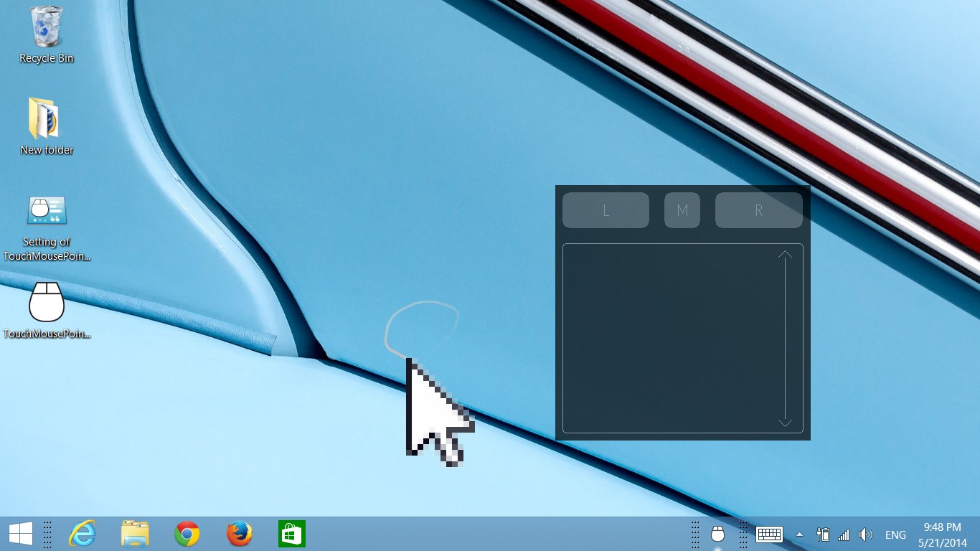980x551 pixels.
Task: Launch Internet Explorer from the taskbar
Action: coord(83,534)
